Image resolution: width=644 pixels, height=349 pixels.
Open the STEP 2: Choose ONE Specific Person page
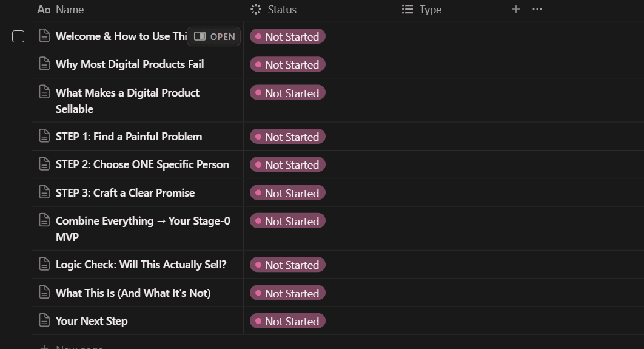(142, 164)
